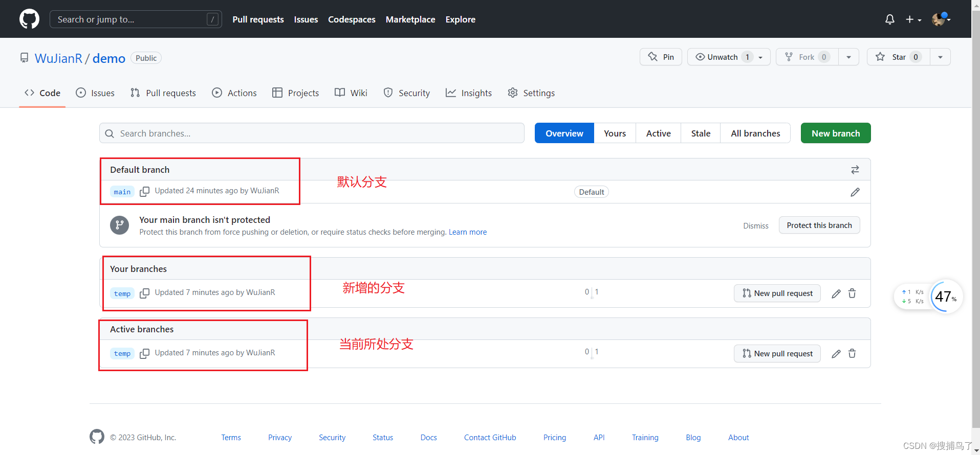Open the user avatar menu
This screenshot has width=980, height=455.
tap(941, 19)
